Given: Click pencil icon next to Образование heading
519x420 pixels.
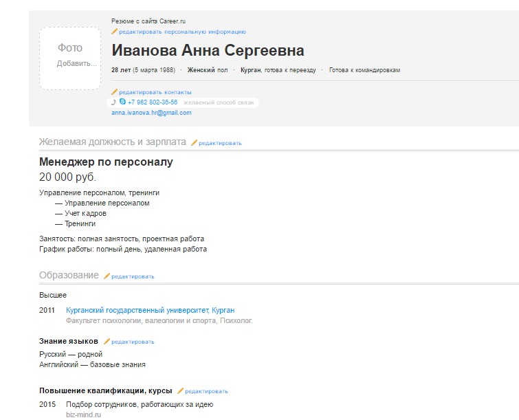Looking at the screenshot, I should coord(107,276).
